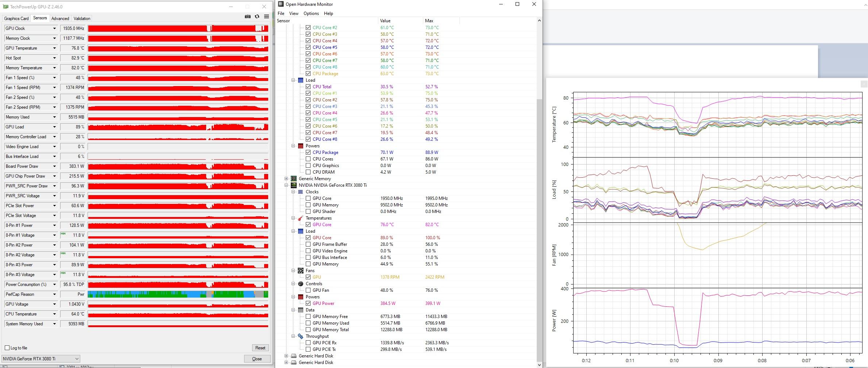This screenshot has height=368, width=868.
Task: Collapse the GPU Throughput node
Action: [x=293, y=336]
